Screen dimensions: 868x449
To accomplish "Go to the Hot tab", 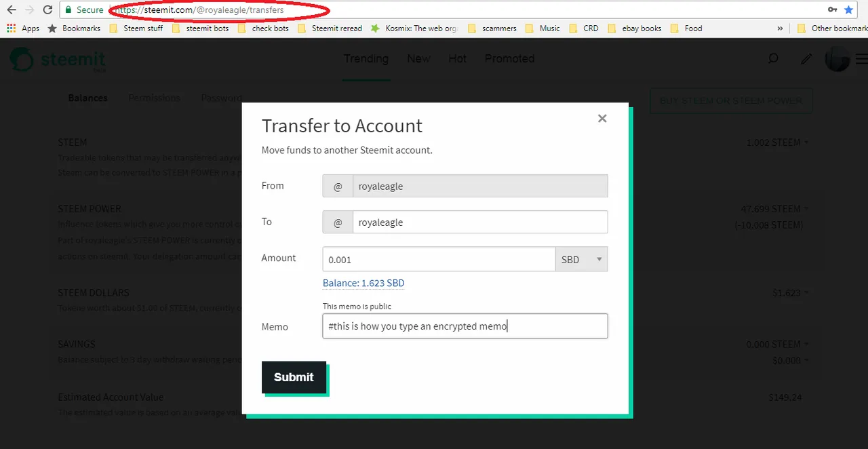I will pos(458,59).
